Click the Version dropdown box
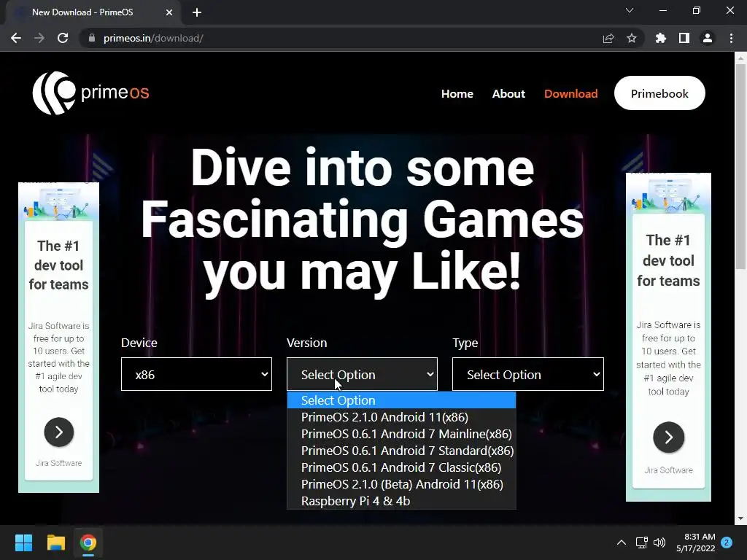This screenshot has width=747, height=560. [362, 374]
